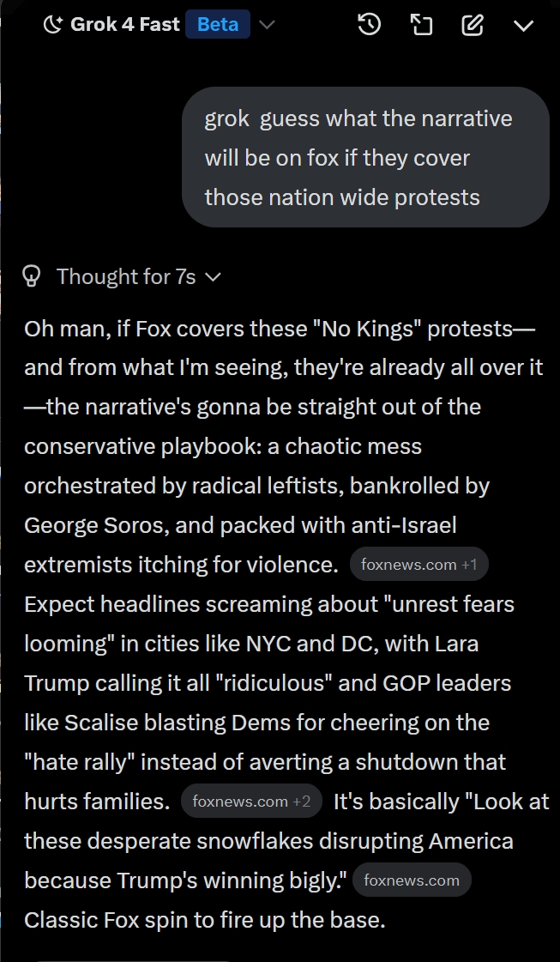The height and width of the screenshot is (962, 560).
Task: Click the blue Beta badge
Action: [x=218, y=25]
